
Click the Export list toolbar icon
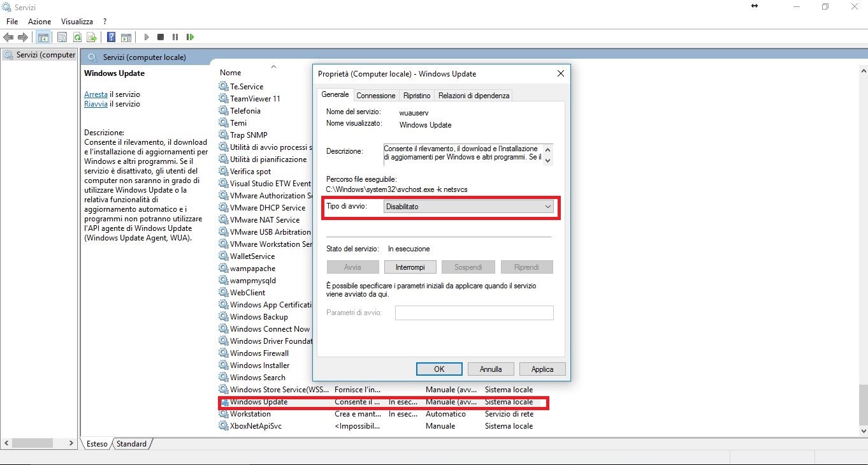[92, 38]
